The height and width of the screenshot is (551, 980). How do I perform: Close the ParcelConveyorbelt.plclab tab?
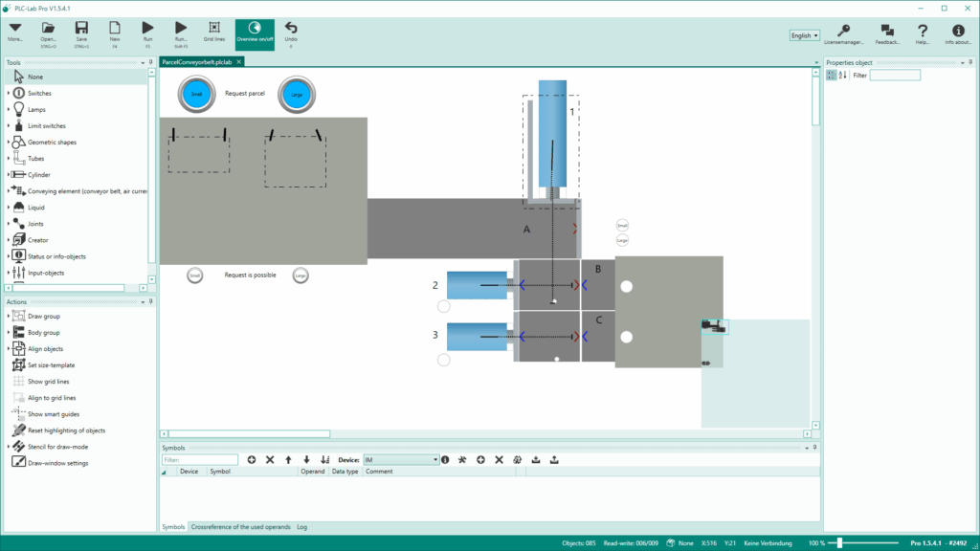[238, 62]
